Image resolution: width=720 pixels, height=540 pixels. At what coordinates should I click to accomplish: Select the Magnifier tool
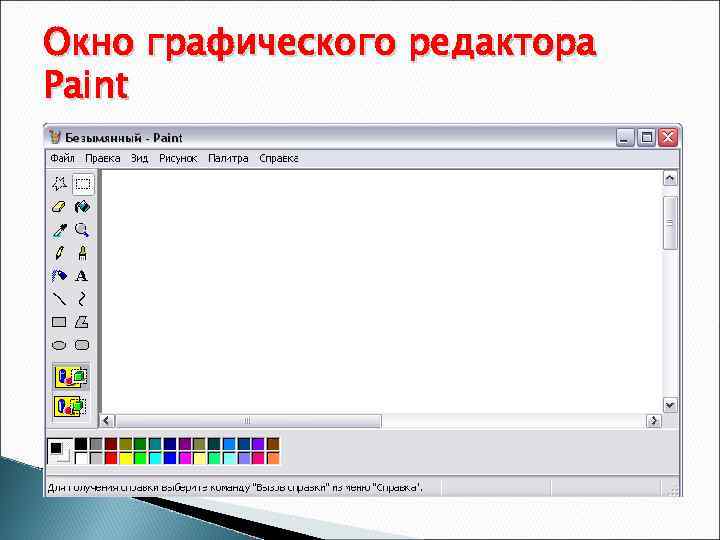tap(82, 230)
